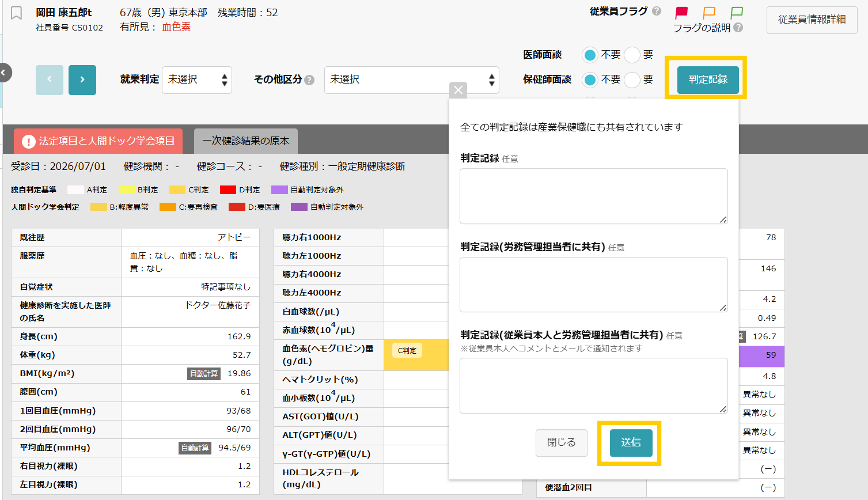Viewport: 868px width, 500px height.
Task: Select the orange employee flag
Action: tap(709, 13)
